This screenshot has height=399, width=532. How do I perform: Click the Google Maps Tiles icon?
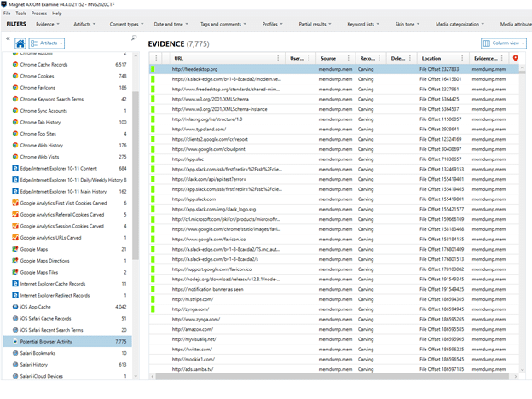pos(15,272)
